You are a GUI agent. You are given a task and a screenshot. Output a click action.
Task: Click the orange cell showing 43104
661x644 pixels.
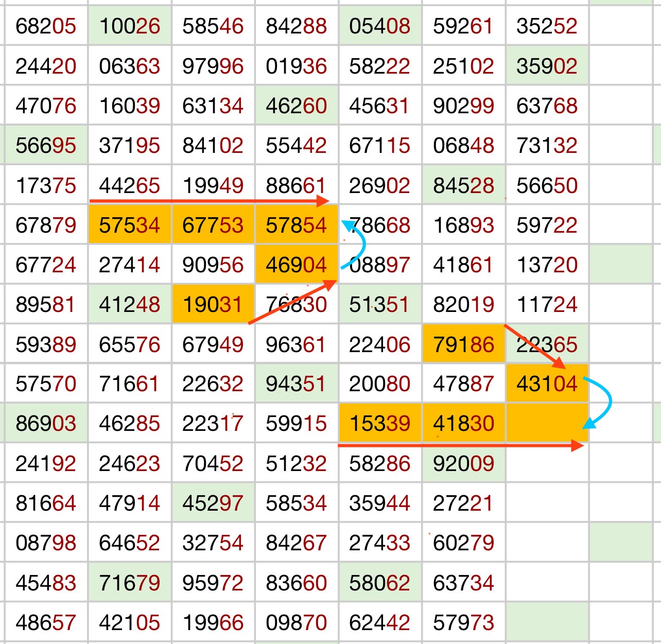[x=547, y=384]
